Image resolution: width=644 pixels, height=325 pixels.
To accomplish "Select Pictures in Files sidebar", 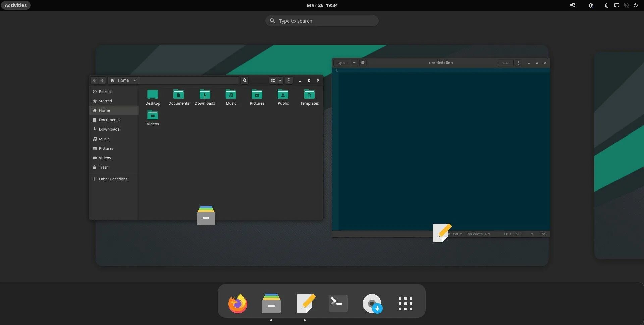I will pyautogui.click(x=114, y=148).
